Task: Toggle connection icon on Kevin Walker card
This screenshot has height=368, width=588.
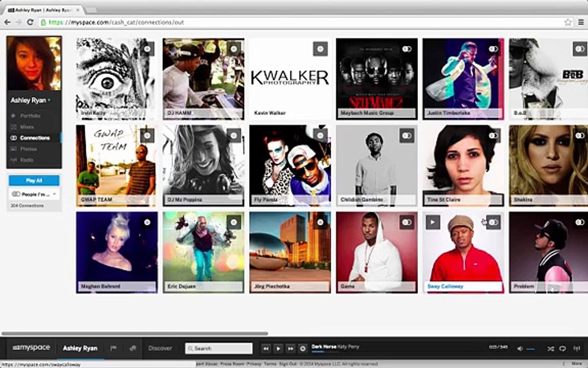Action: [320, 49]
